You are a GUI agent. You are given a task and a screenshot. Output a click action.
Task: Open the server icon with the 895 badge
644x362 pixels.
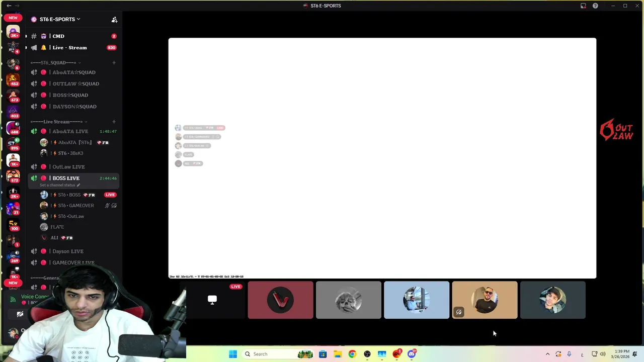point(13,144)
